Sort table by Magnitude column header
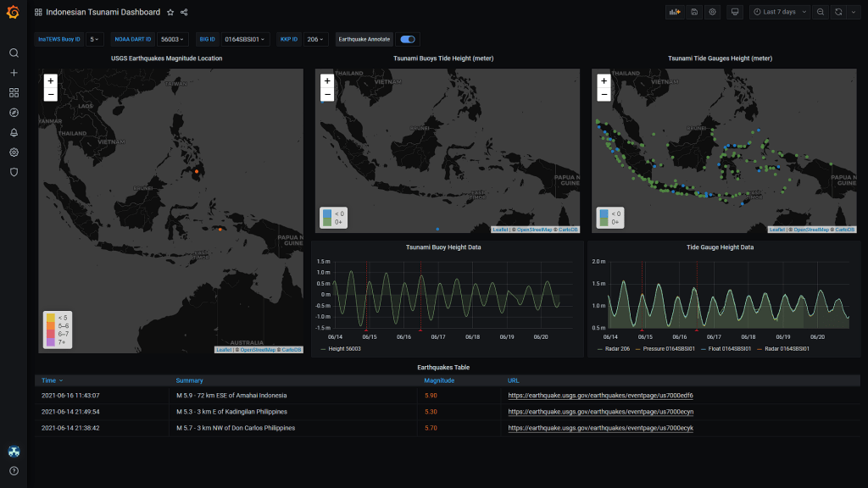The width and height of the screenshot is (868, 488). [439, 380]
